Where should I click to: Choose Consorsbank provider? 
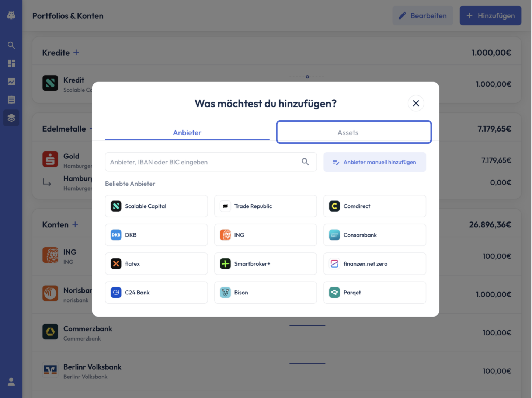click(x=375, y=235)
